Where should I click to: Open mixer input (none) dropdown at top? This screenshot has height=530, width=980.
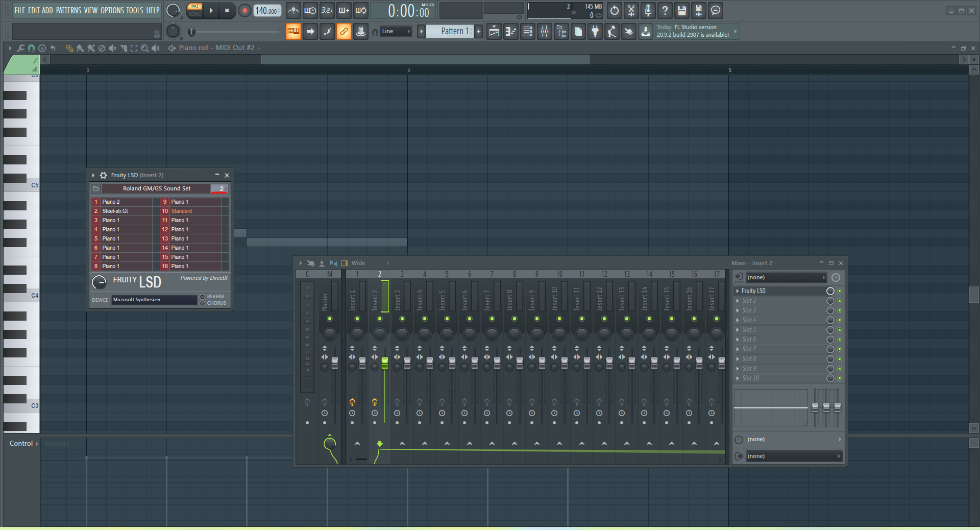coord(786,278)
